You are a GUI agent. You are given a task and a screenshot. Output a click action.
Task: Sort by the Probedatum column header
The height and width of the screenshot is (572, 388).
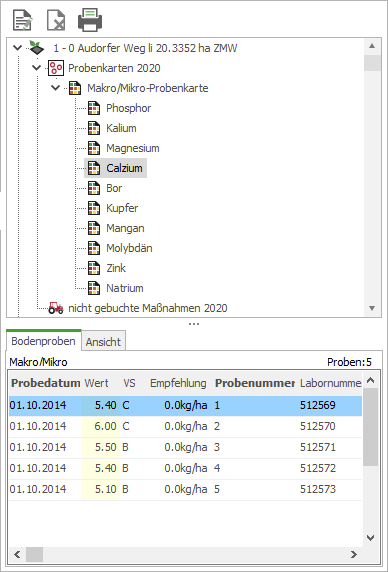pyautogui.click(x=46, y=383)
